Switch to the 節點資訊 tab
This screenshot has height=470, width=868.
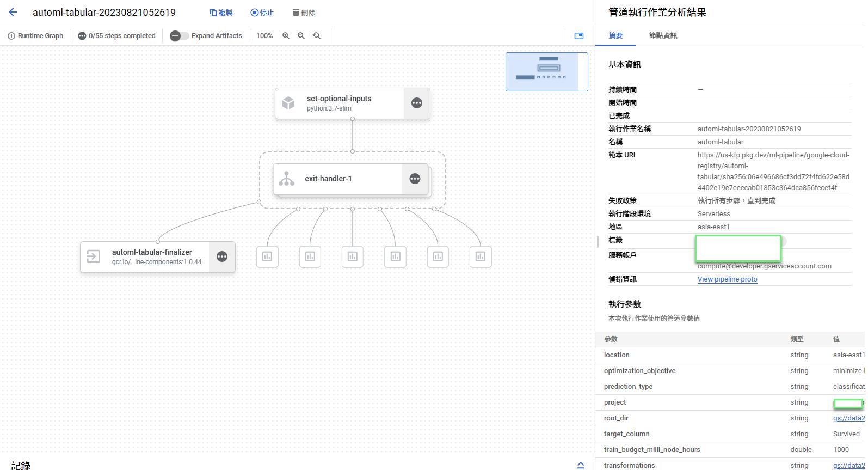coord(662,36)
